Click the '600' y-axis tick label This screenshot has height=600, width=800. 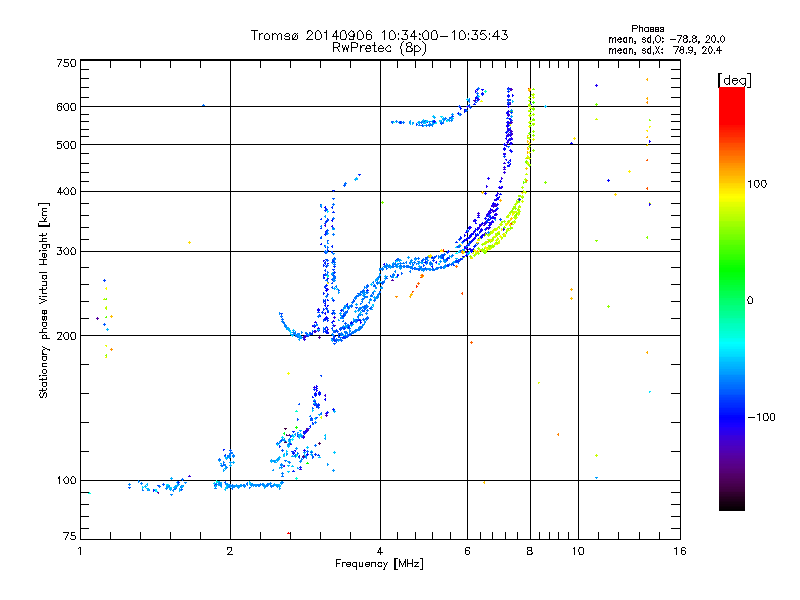pyautogui.click(x=66, y=107)
